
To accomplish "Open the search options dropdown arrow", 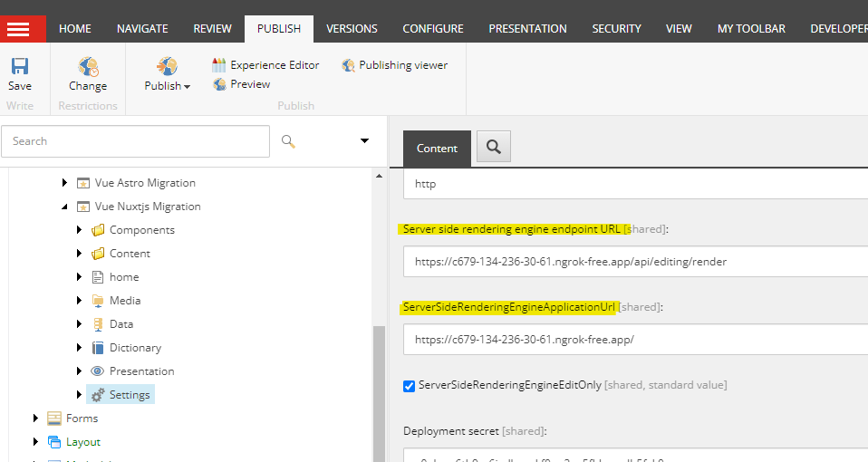I will coord(365,141).
